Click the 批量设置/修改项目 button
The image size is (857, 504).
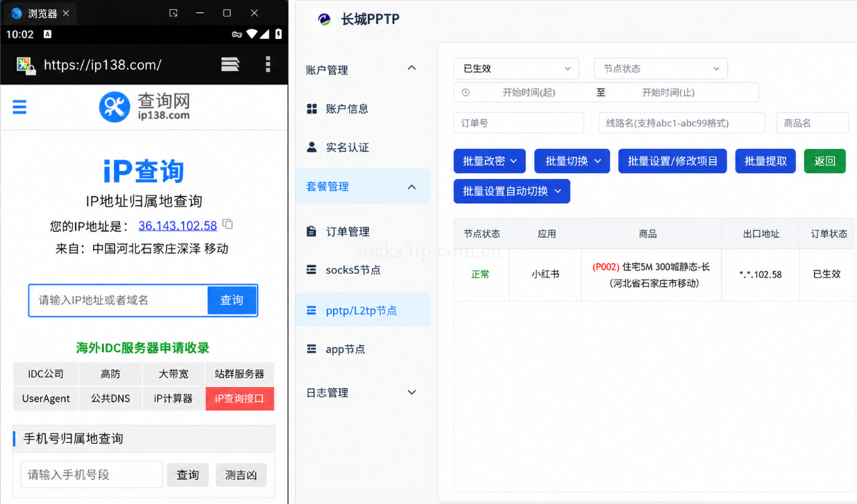point(672,161)
